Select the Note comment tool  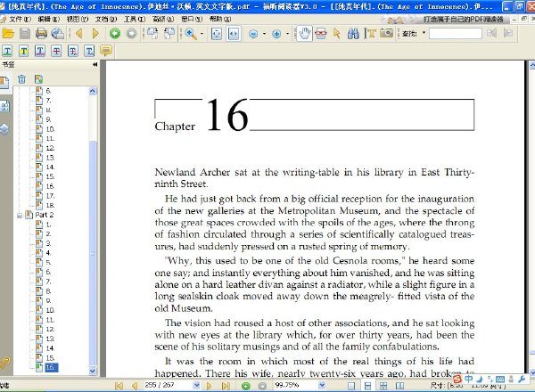[x=106, y=51]
